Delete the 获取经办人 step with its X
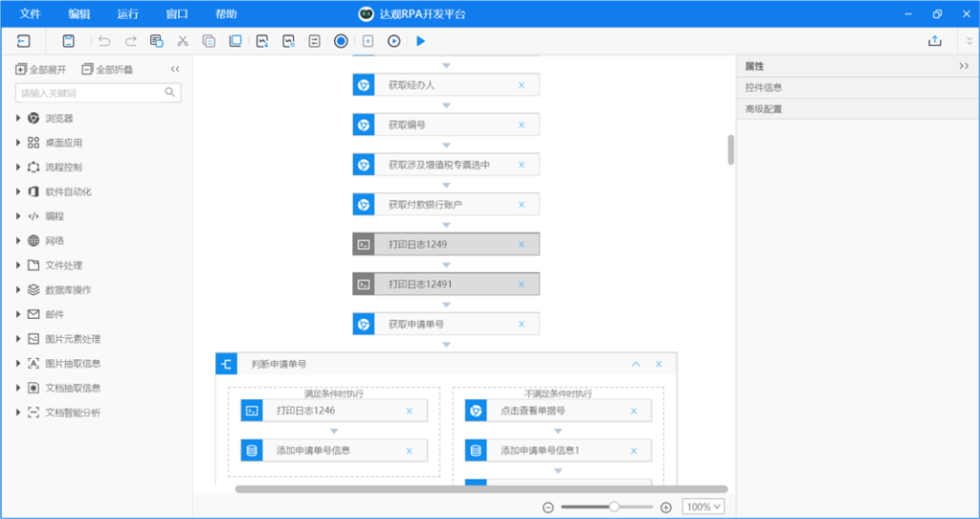This screenshot has height=519, width=980. click(522, 85)
